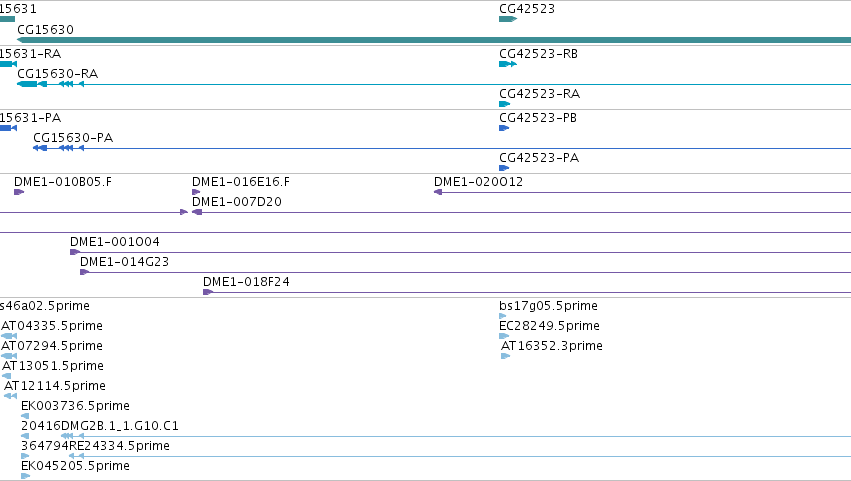The height and width of the screenshot is (481, 851).
Task: Click the DME1-020O12 label text
Action: click(479, 181)
